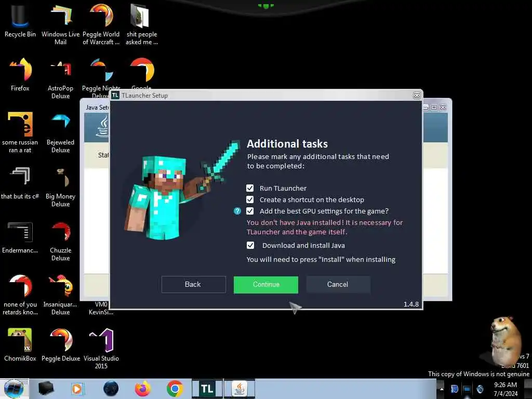Open the Recycle Bin desktop icon
This screenshot has height=399, width=532.
pos(20,21)
